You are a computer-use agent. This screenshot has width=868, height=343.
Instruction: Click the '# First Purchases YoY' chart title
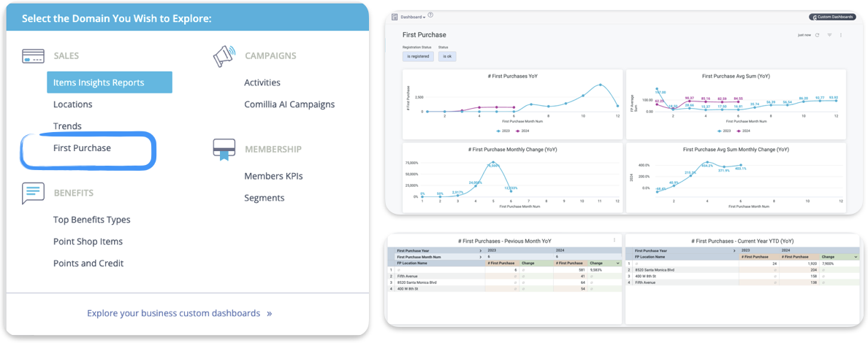pos(513,77)
